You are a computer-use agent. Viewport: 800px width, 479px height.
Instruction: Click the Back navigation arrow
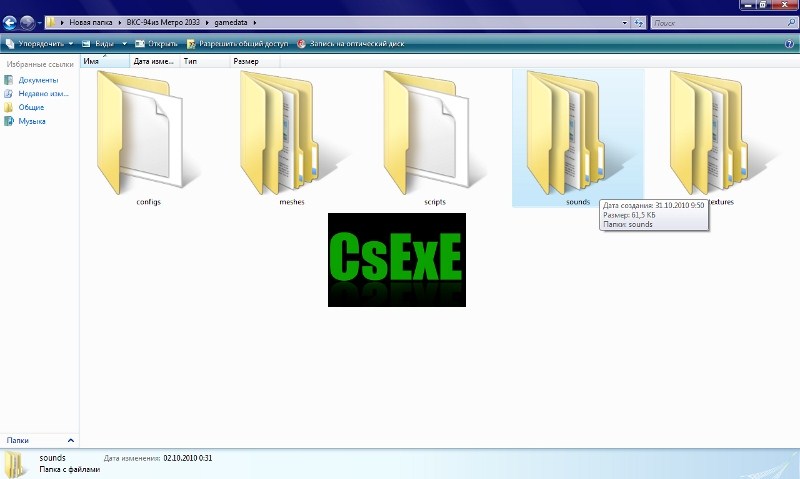(x=11, y=21)
